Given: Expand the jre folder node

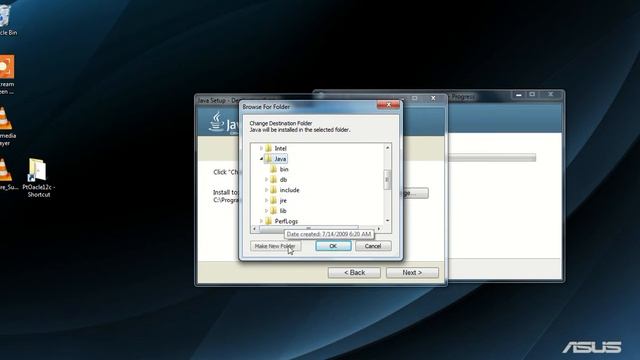Looking at the screenshot, I should [267, 200].
